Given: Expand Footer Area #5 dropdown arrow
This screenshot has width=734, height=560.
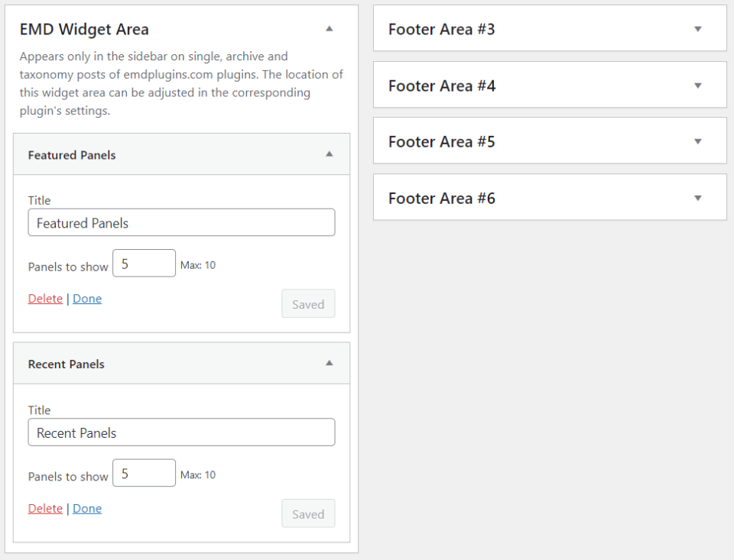Looking at the screenshot, I should (x=697, y=141).
